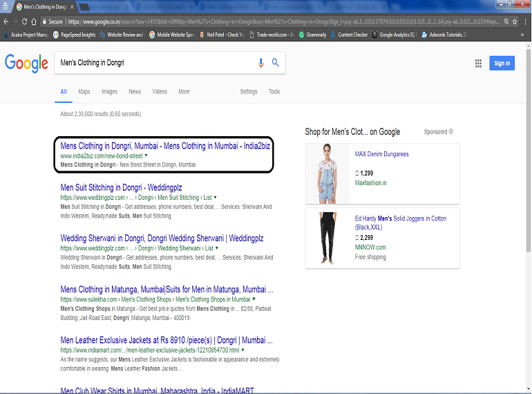Open the PageSpeed Insights bookmark
The width and height of the screenshot is (532, 394).
pyautogui.click(x=75, y=35)
